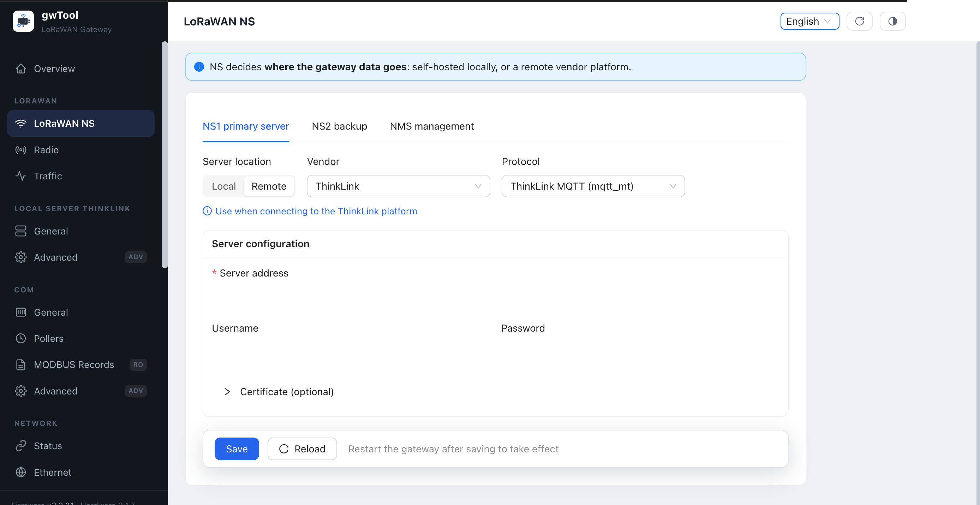Click the 'Restart the gateway after saving' note
980x505 pixels.
(x=453, y=449)
